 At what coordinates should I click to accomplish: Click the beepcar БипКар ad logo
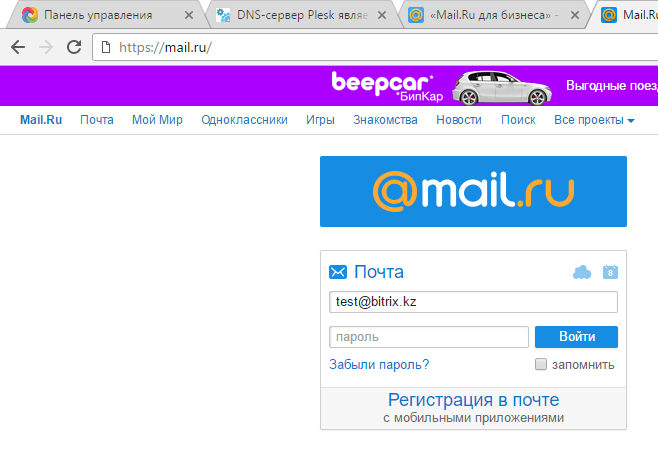[x=387, y=86]
